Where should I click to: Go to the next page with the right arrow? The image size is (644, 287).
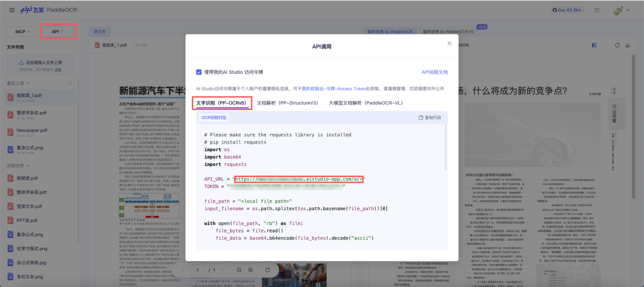pyautogui.click(x=222, y=270)
